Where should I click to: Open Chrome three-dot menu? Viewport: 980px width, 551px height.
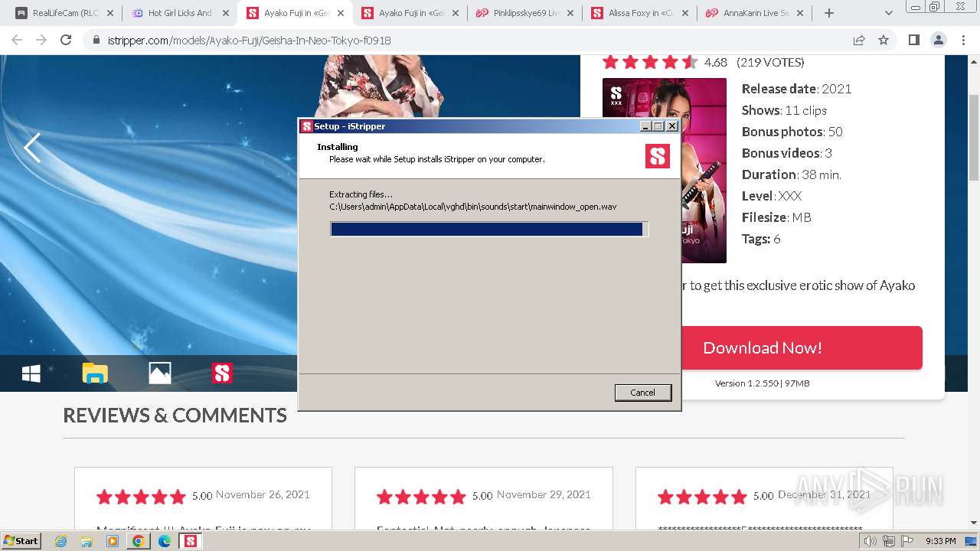coord(963,40)
